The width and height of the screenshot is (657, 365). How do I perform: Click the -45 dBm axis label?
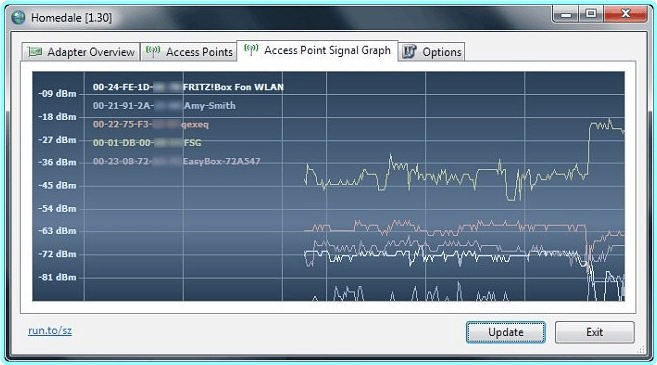point(57,185)
